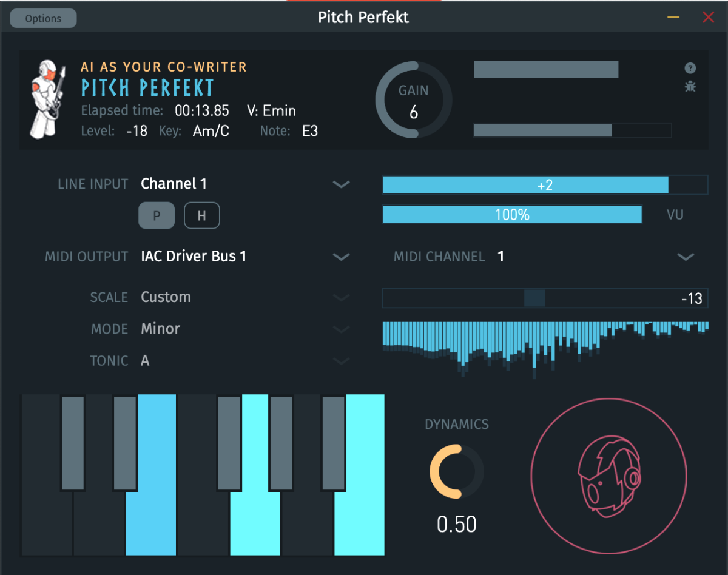Click the Tonic value A
Viewport: 728px width, 575px height.
(145, 361)
